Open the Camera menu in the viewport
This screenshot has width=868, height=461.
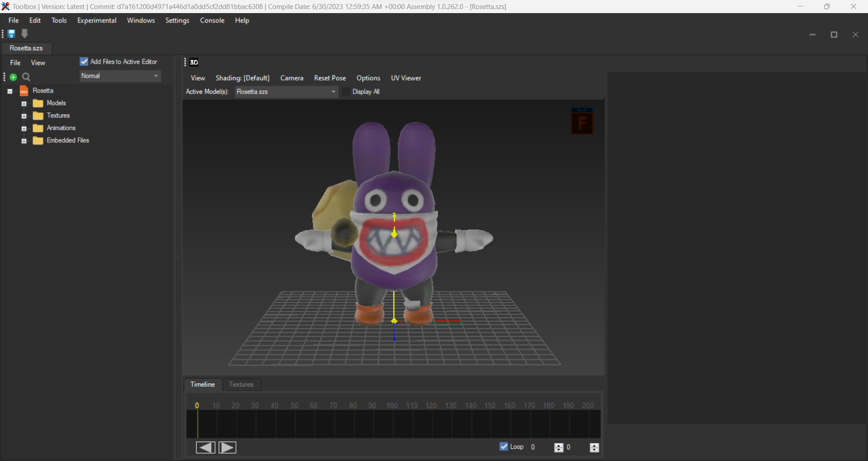(x=292, y=78)
